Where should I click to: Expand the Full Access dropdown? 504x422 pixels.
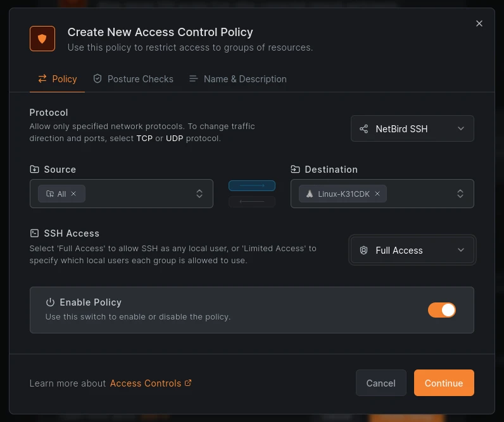pos(412,251)
